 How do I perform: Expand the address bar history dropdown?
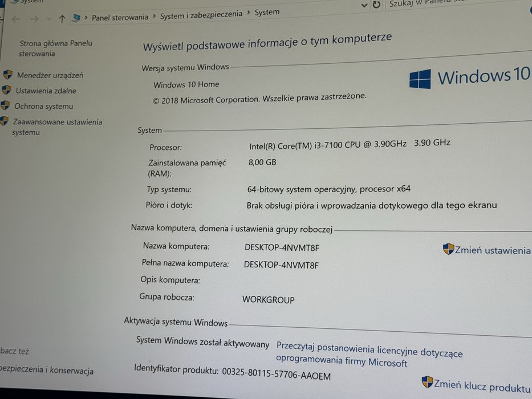[364, 6]
